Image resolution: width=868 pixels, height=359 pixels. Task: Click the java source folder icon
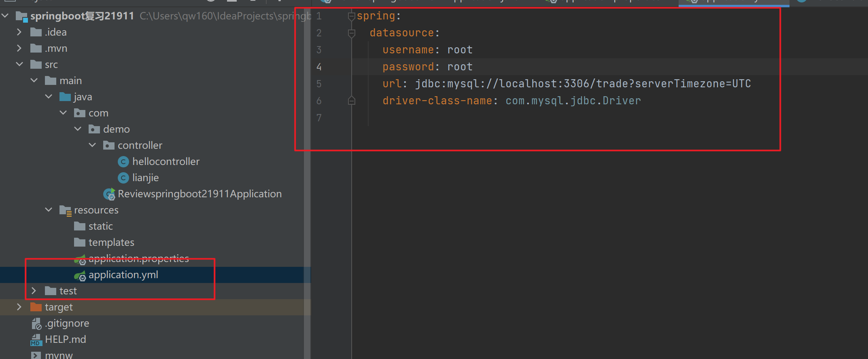pos(65,97)
